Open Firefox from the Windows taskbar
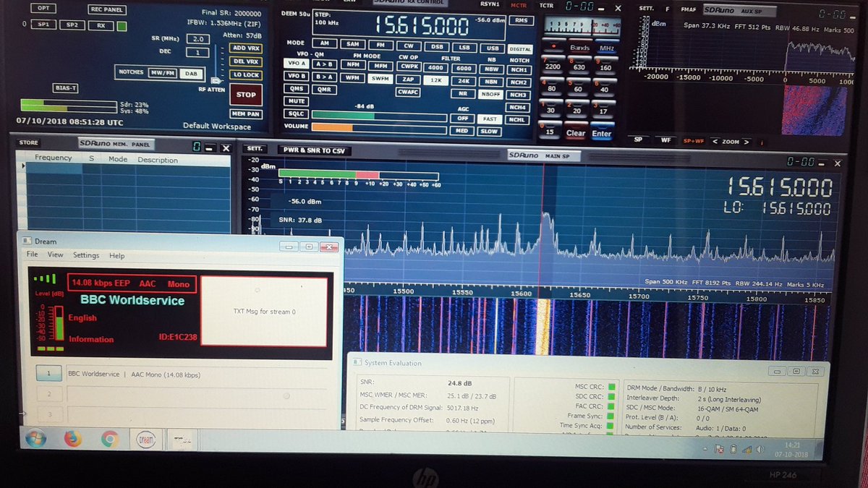The height and width of the screenshot is (488, 868). (x=72, y=438)
